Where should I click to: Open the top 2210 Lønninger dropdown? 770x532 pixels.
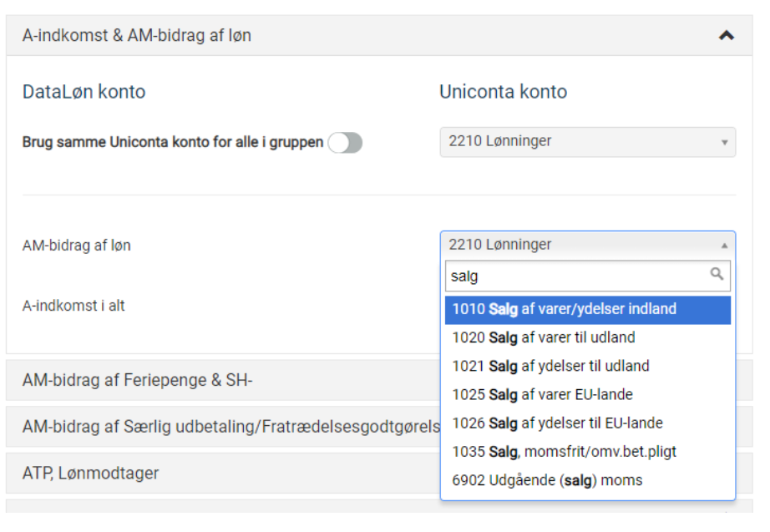coord(587,142)
